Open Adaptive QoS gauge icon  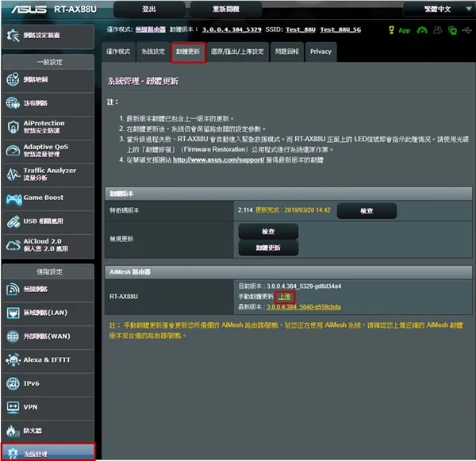click(x=13, y=150)
